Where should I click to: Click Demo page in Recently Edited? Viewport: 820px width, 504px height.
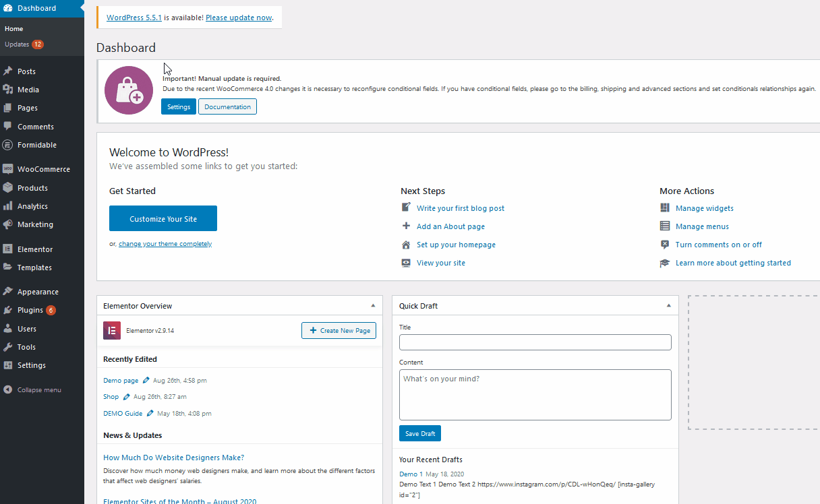[x=121, y=381]
